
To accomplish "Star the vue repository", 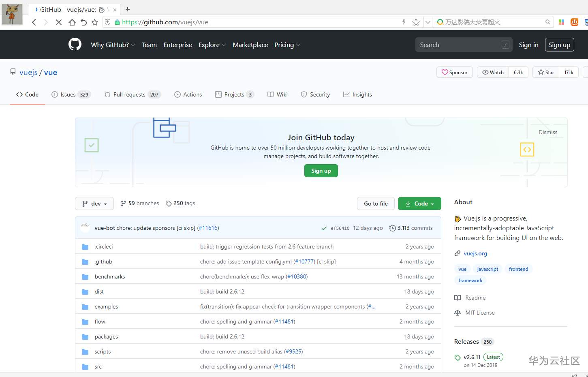I will click(546, 72).
